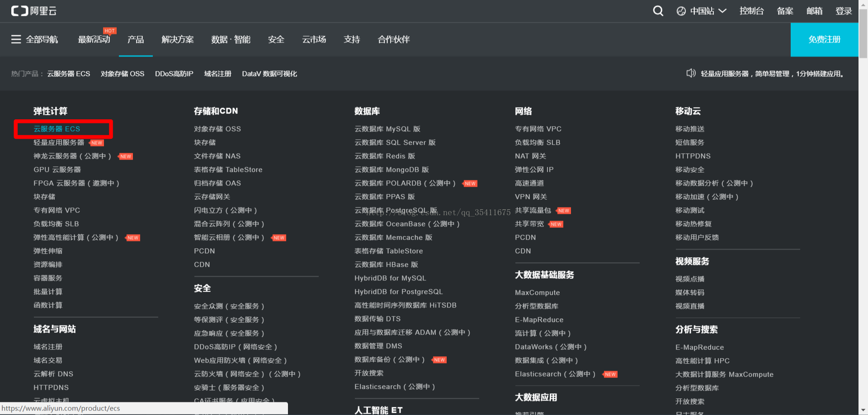Viewport: 868px width, 415px height.
Task: Open 表格存储 TableStore under 存储和CDN
Action: (228, 170)
